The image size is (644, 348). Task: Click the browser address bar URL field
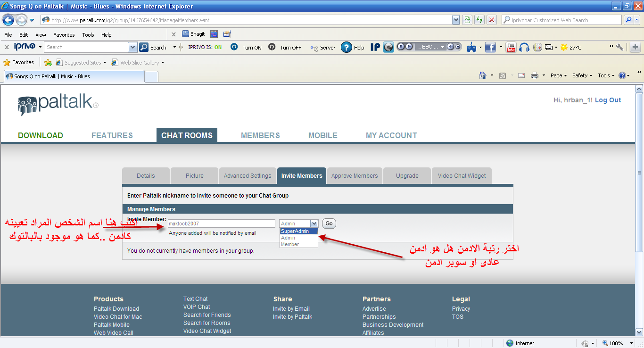pyautogui.click(x=247, y=20)
